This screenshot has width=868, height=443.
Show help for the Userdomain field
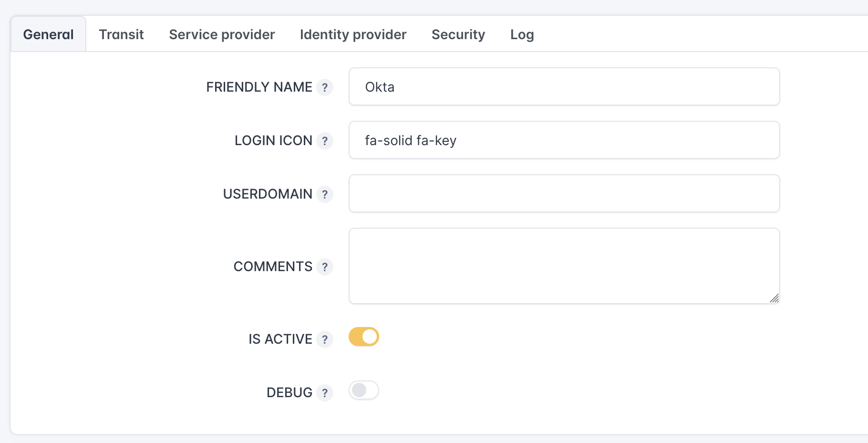coord(325,194)
